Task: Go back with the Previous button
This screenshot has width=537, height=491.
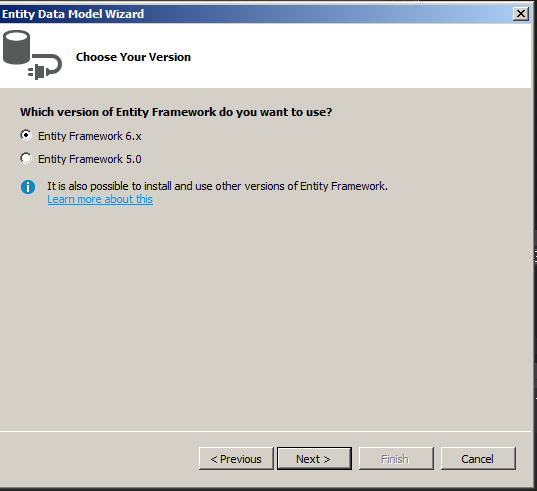Action: 236,458
